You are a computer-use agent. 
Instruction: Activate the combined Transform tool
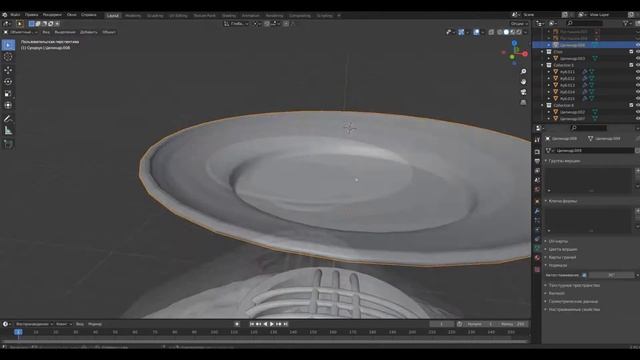8,105
